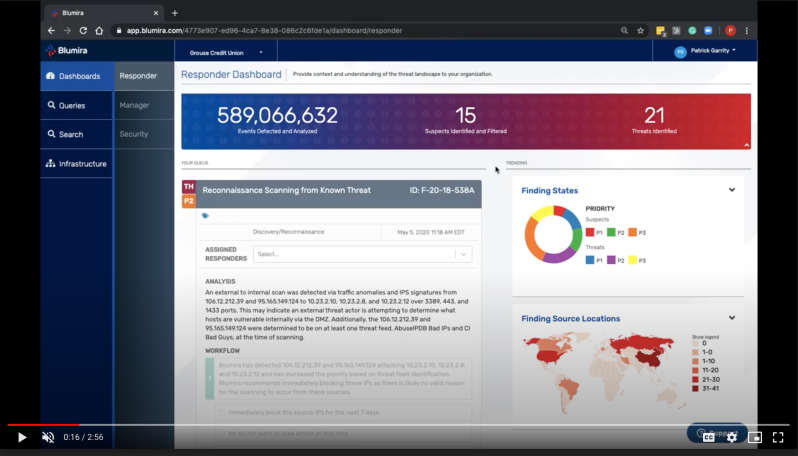Open the Queries section
The width and height of the screenshot is (798, 456).
point(71,105)
